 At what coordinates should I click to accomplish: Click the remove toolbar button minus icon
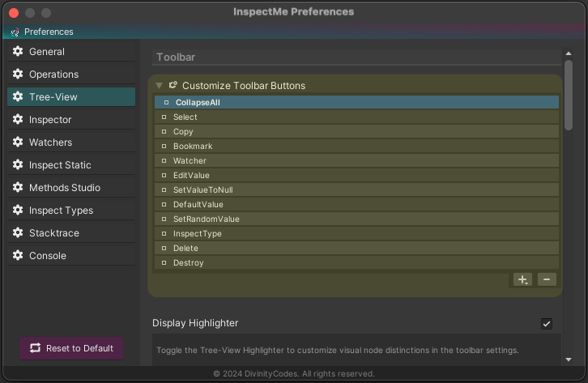[x=547, y=279]
